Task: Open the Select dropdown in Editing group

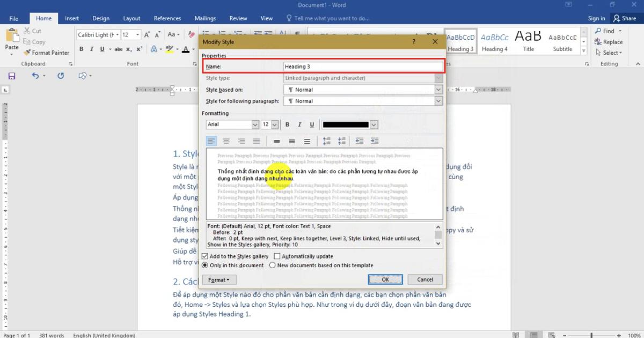Action: (x=609, y=53)
